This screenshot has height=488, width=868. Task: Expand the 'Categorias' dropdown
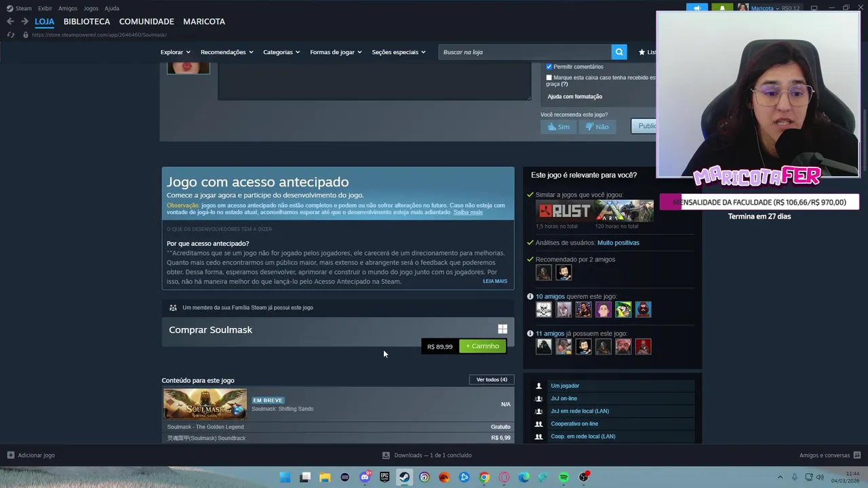(281, 52)
